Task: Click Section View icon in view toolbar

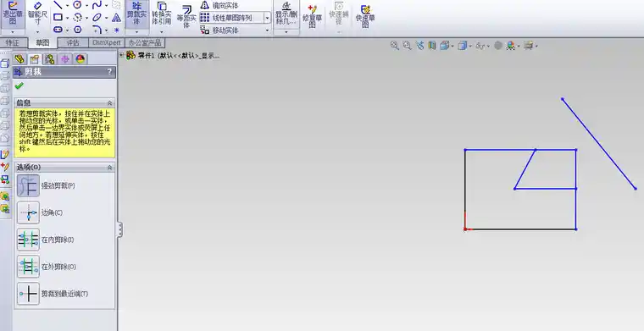Action: [431, 46]
